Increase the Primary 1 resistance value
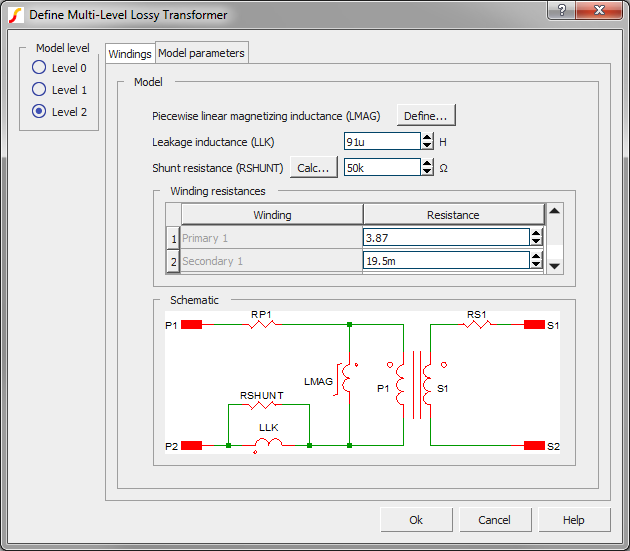The height and width of the screenshot is (551, 630). [x=536, y=233]
